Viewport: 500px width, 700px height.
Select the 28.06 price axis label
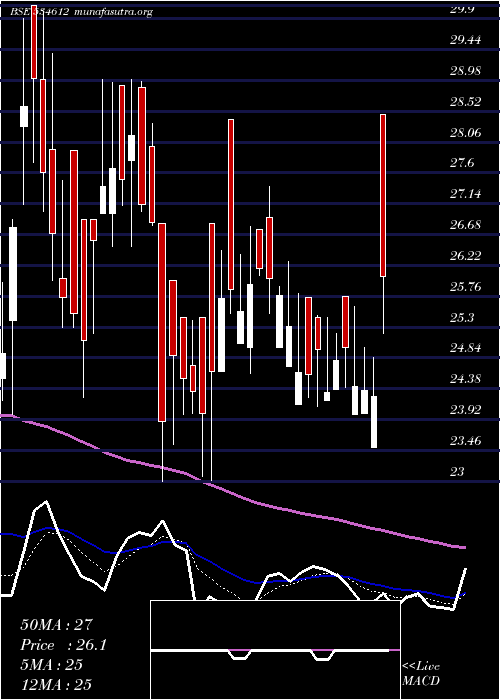[x=466, y=133]
